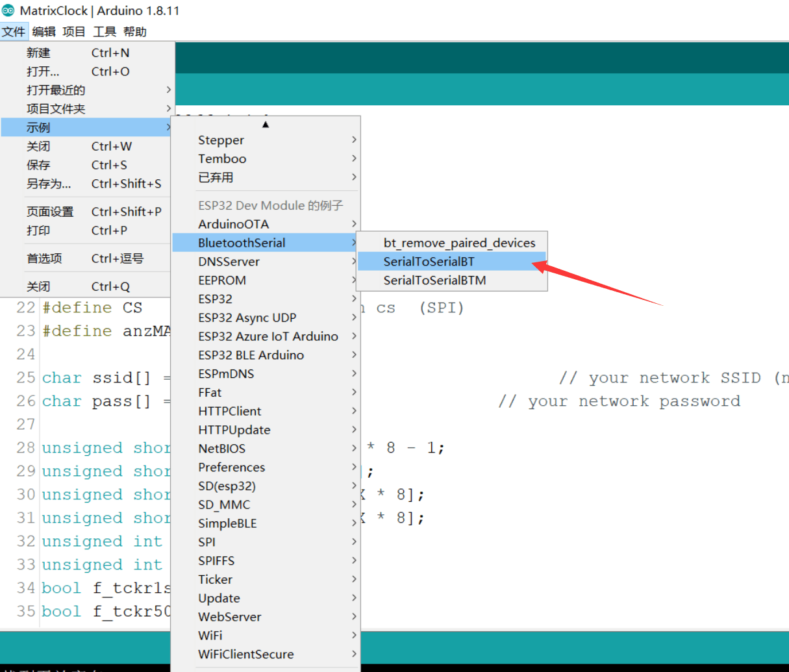Open the 工具 menu

[105, 31]
